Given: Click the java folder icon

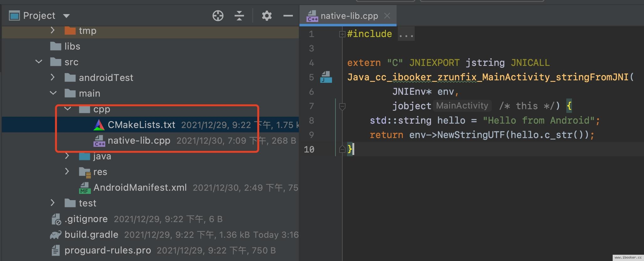Looking at the screenshot, I should pos(85,156).
